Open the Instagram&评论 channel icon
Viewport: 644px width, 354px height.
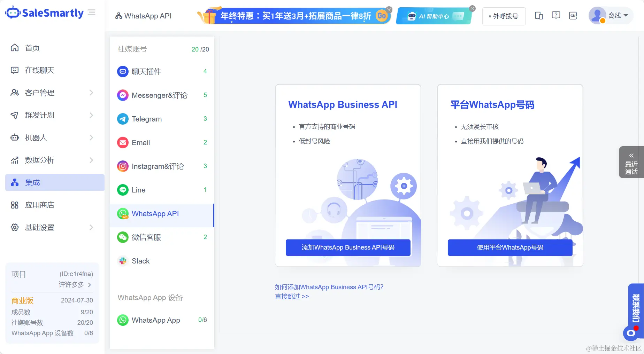pos(123,166)
